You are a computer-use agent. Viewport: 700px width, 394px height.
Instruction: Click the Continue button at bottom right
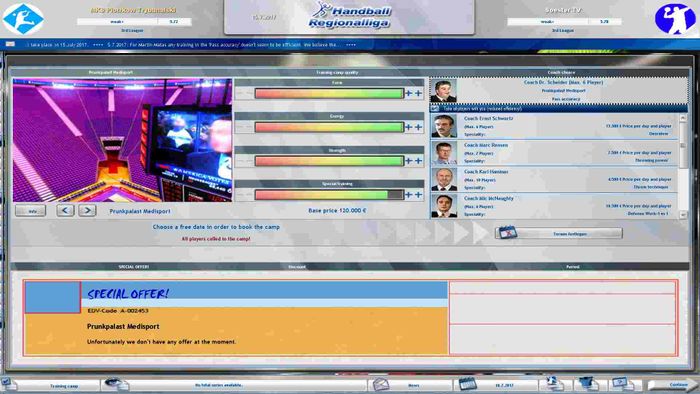tap(673, 385)
